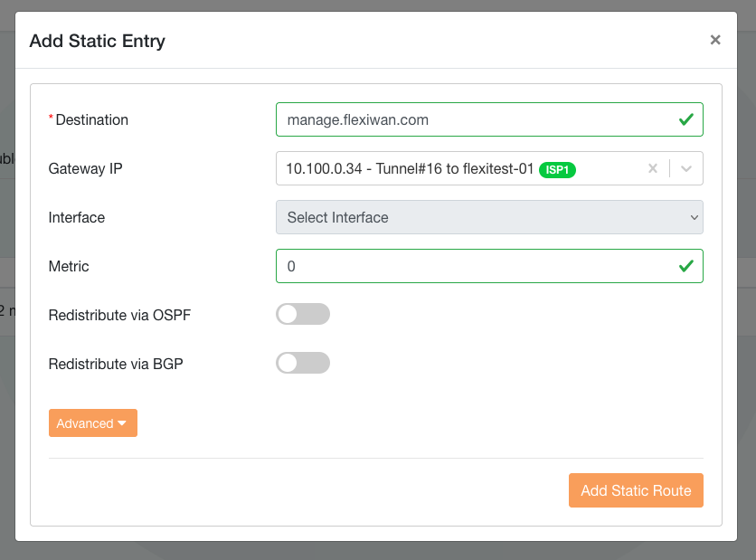Image resolution: width=756 pixels, height=560 pixels.
Task: Click the Metric input field
Action: pyautogui.click(x=489, y=266)
